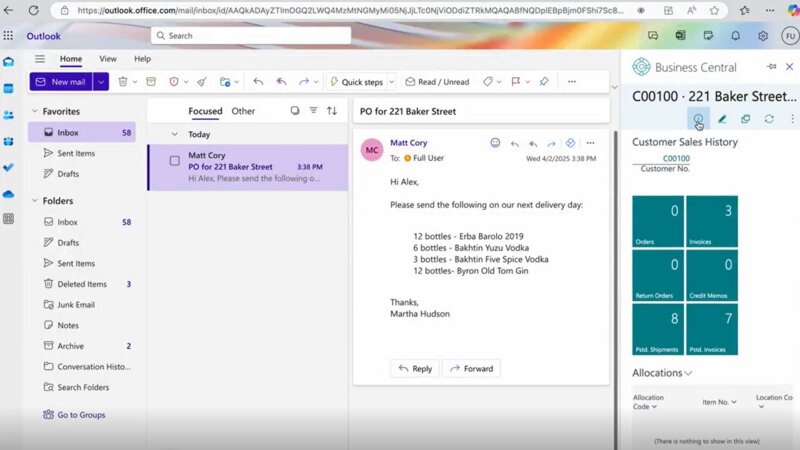
Task: Open Mail in the left app bar
Action: point(8,62)
